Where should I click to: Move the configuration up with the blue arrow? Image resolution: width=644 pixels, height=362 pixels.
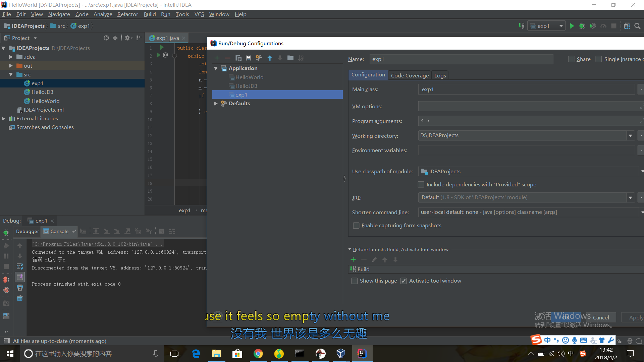[x=270, y=58]
